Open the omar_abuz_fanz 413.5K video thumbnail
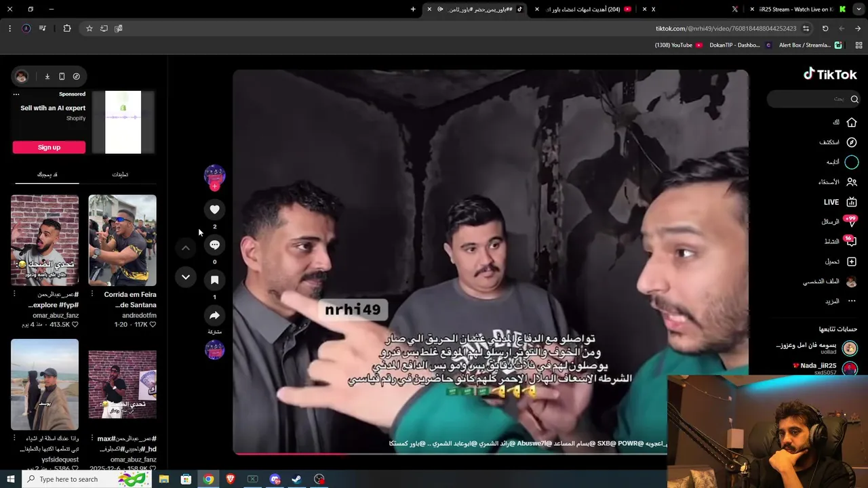This screenshot has width=868, height=488. (45, 241)
